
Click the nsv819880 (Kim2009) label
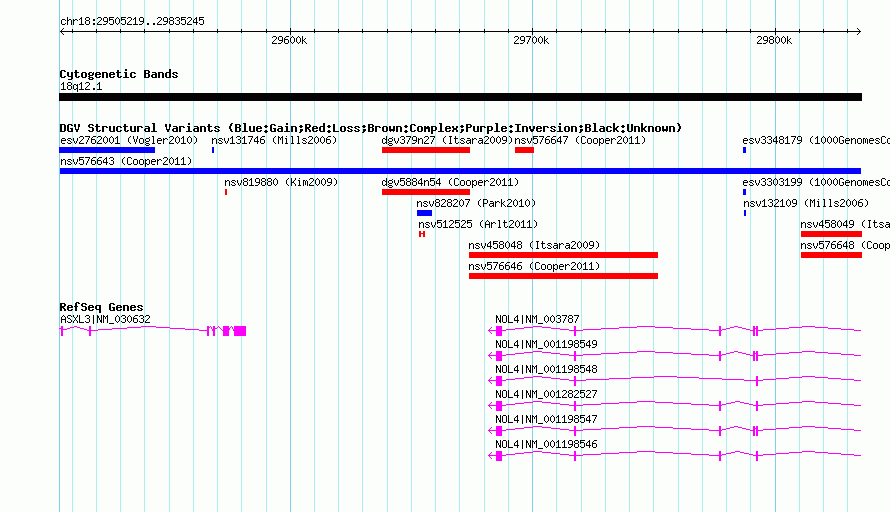click(x=281, y=182)
